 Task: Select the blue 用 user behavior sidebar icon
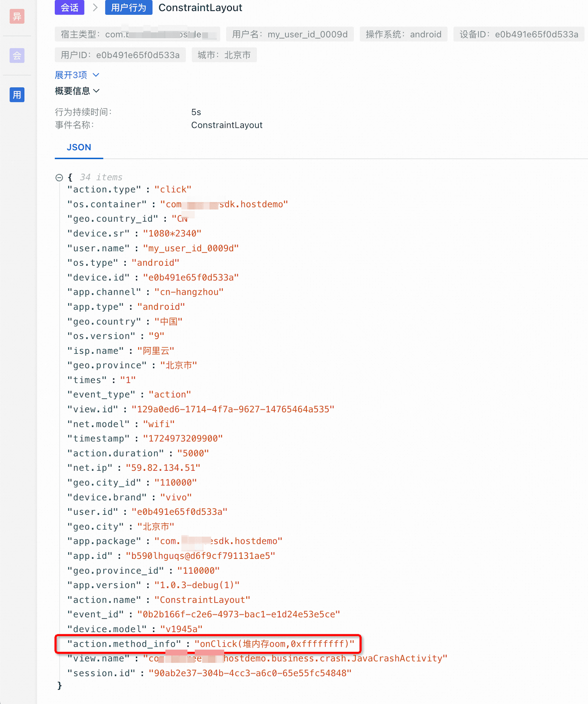tap(17, 95)
